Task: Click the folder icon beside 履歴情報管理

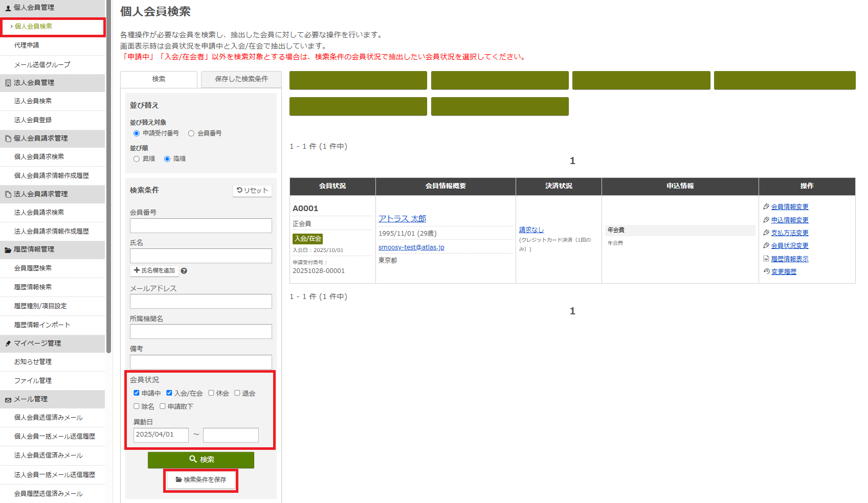Action: [x=7, y=250]
